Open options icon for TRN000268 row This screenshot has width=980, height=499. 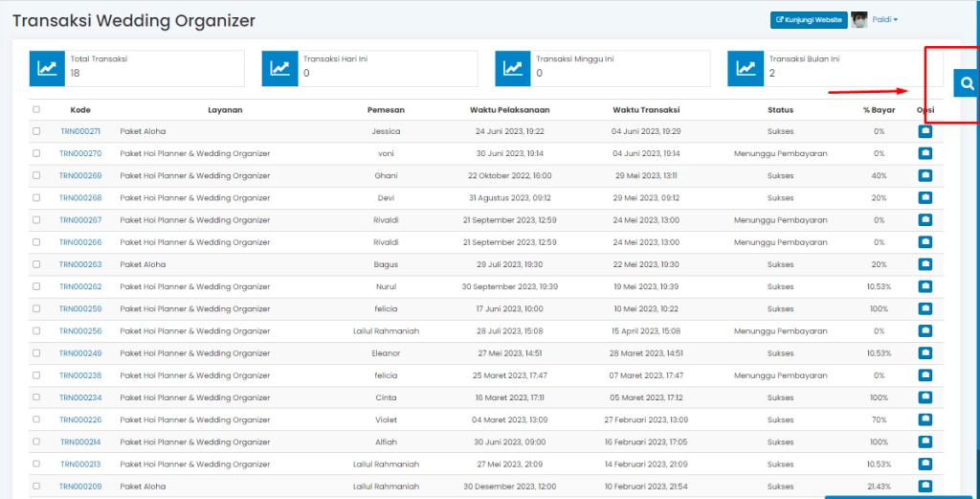[924, 197]
